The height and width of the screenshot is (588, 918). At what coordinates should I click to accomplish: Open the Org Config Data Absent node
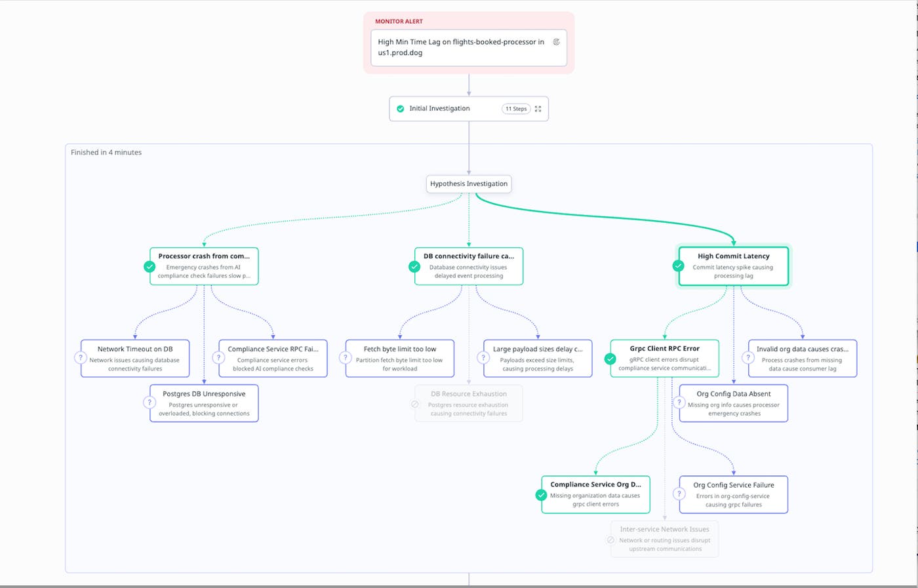[734, 403]
